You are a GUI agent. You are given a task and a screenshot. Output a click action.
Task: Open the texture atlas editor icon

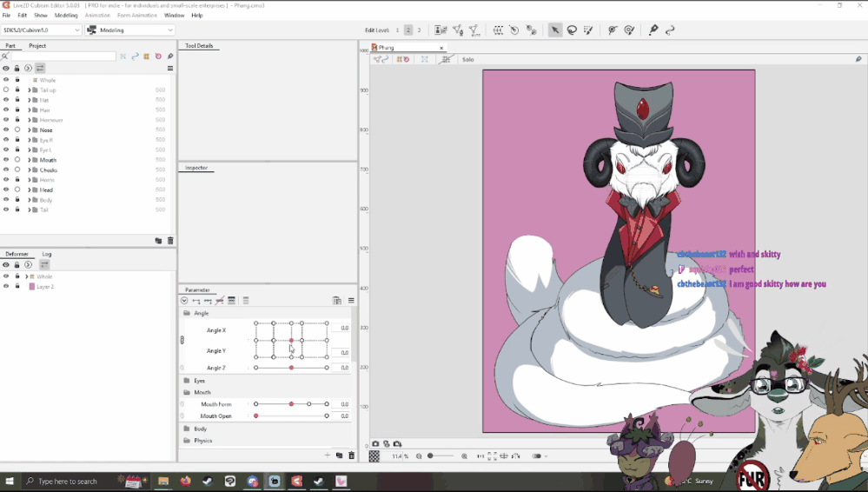pos(441,30)
